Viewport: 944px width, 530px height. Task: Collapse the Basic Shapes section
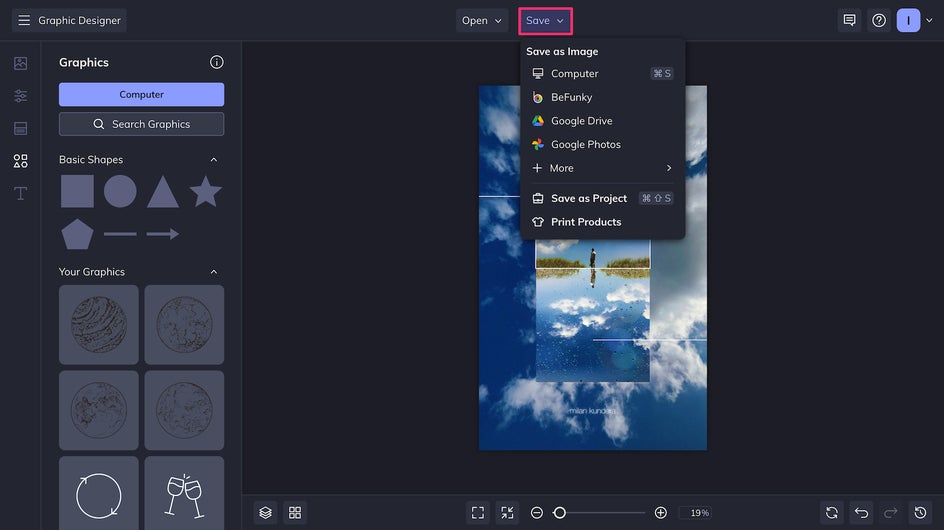point(214,160)
